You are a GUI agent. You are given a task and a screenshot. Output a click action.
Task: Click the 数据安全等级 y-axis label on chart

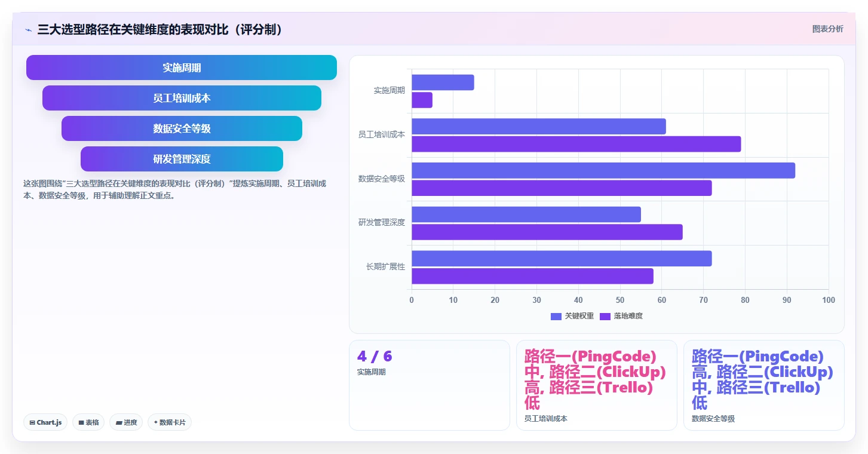pos(382,179)
